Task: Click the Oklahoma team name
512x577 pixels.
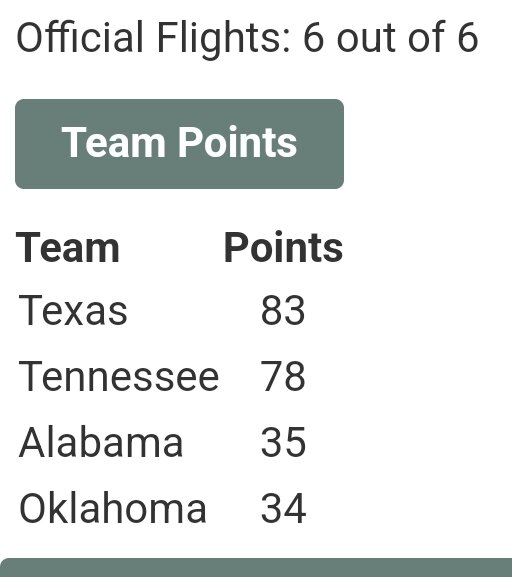Action: (112, 508)
